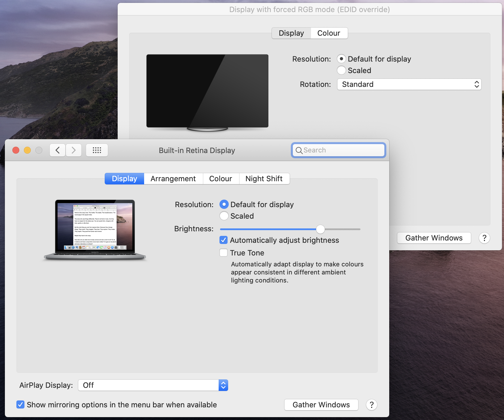Click the forward arrow in toolbar
This screenshot has width=504, height=420.
pyautogui.click(x=74, y=150)
